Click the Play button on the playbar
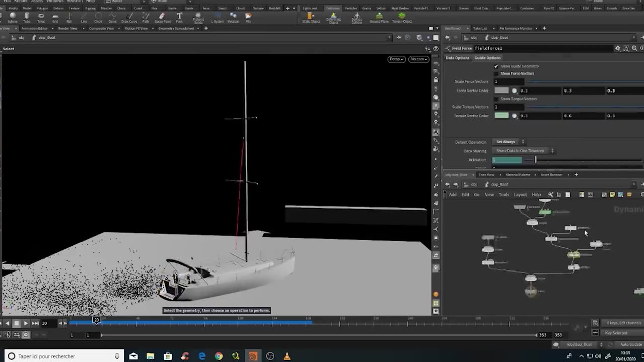This screenshot has width=644, height=362. [26, 323]
